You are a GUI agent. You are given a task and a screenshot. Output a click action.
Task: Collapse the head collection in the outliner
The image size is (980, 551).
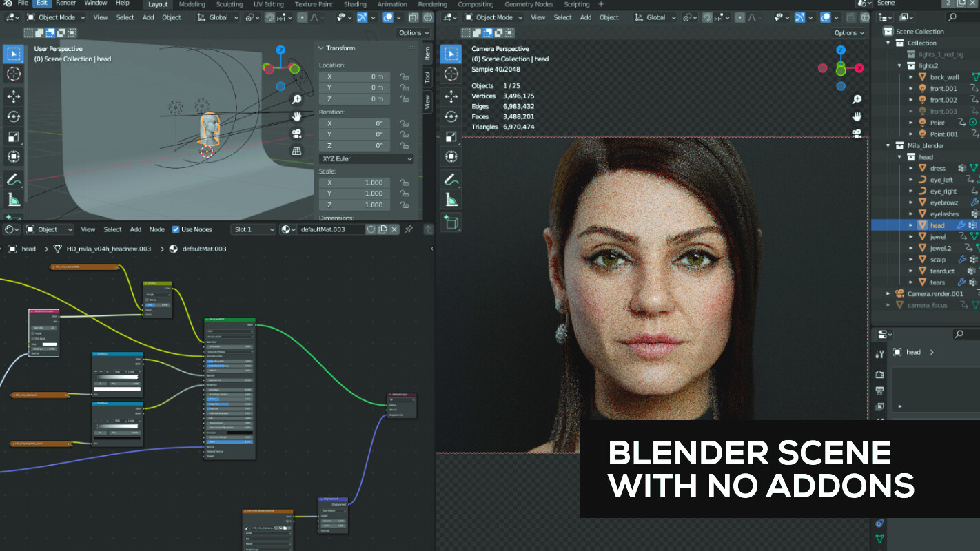pos(899,156)
